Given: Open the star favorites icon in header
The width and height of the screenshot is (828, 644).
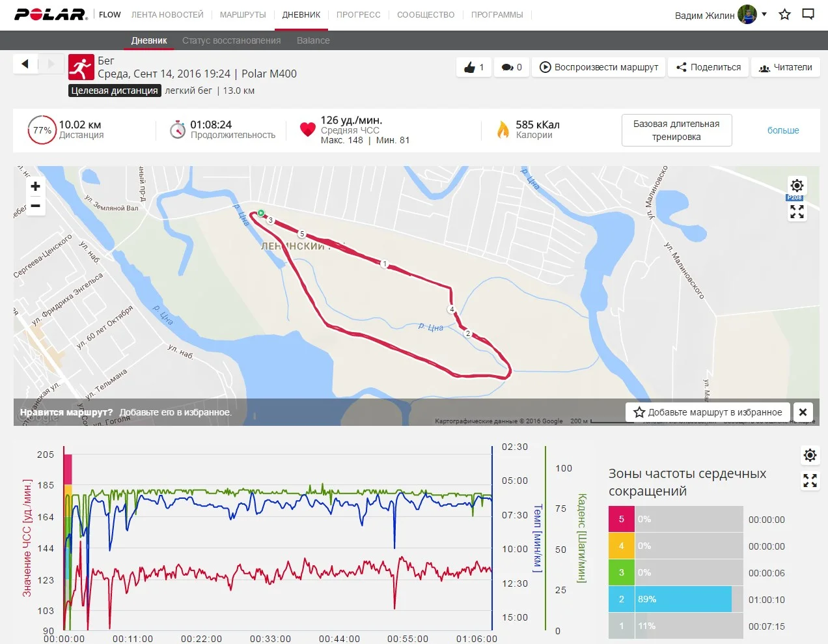Looking at the screenshot, I should click(785, 14).
